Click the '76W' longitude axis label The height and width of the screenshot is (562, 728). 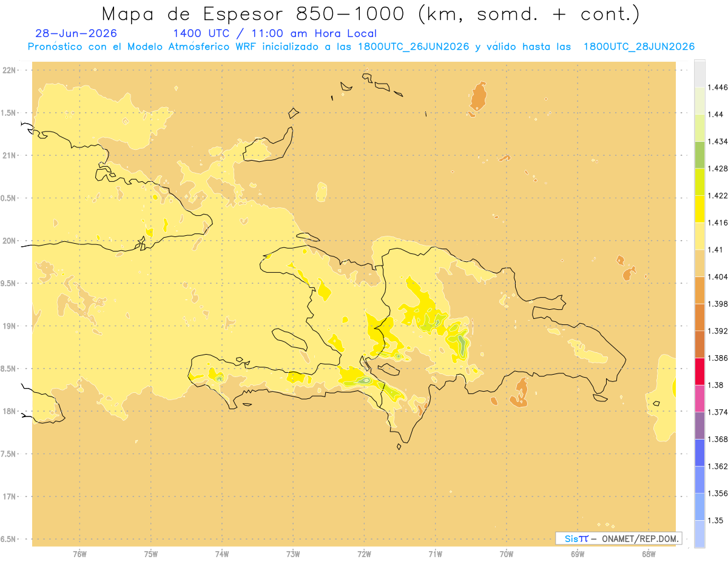click(x=79, y=554)
